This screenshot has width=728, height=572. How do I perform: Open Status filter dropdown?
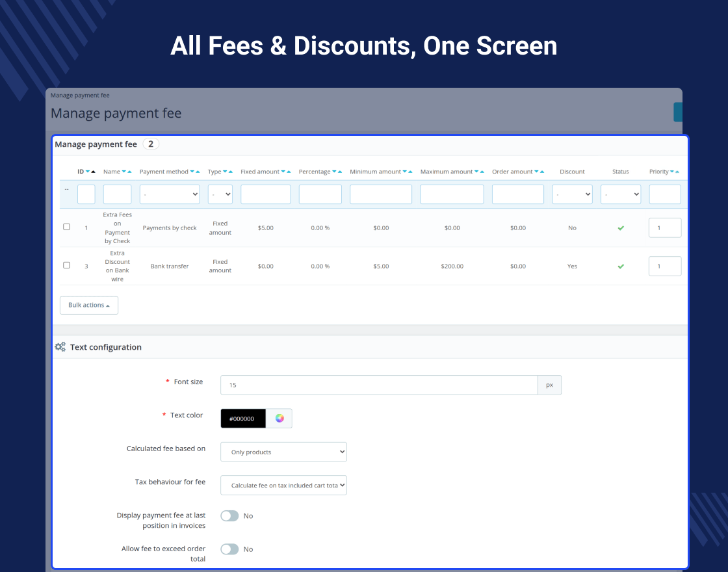621,194
